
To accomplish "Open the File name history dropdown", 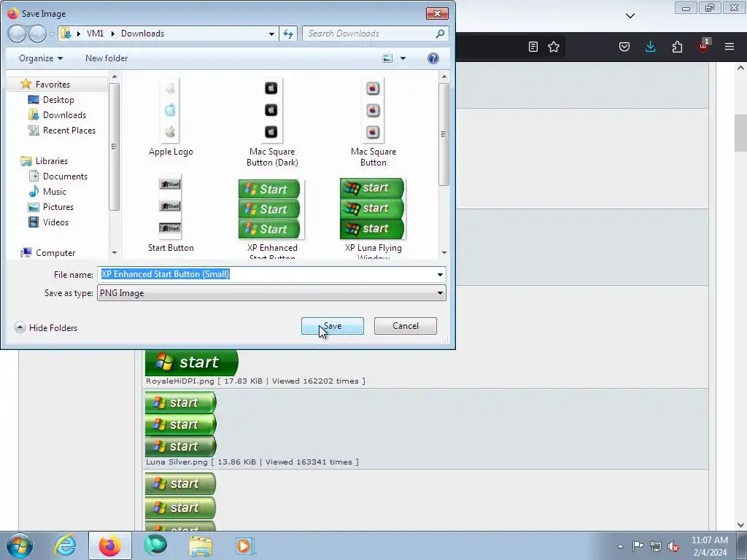I will pos(440,274).
